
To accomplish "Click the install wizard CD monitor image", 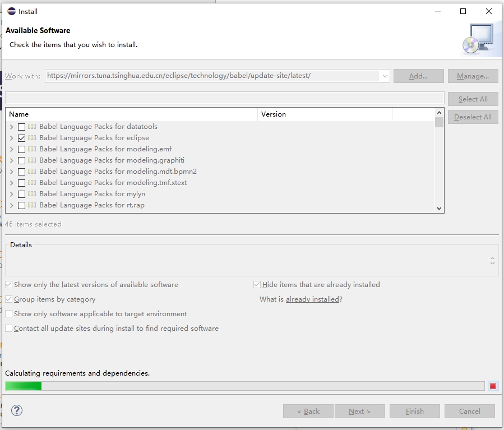I will tap(479, 39).
